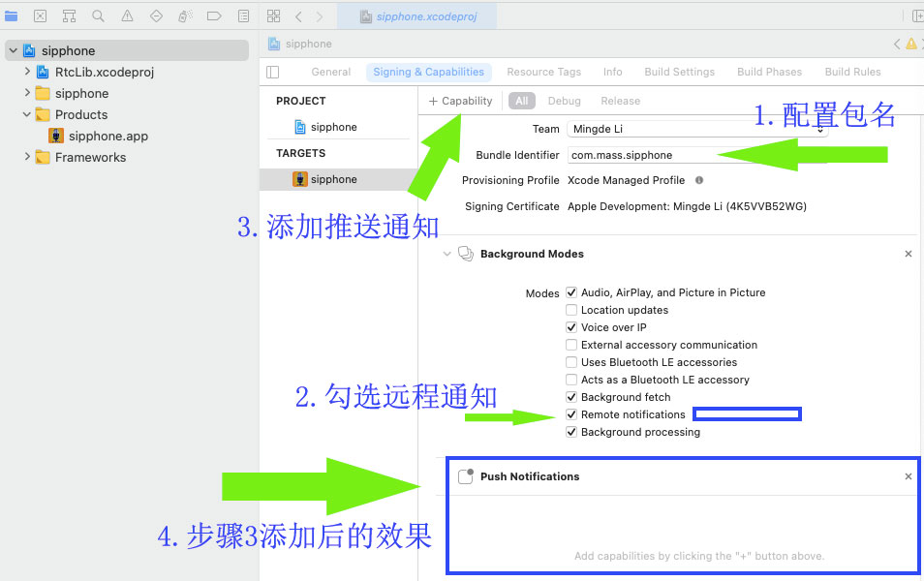Collapse the sipphone root project
Image resolution: width=924 pixels, height=581 pixels.
pos(14,50)
